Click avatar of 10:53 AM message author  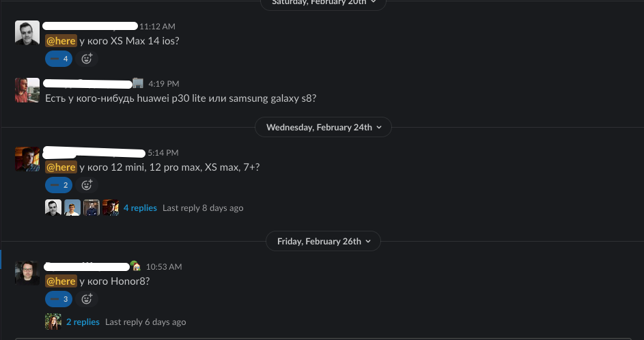27,273
